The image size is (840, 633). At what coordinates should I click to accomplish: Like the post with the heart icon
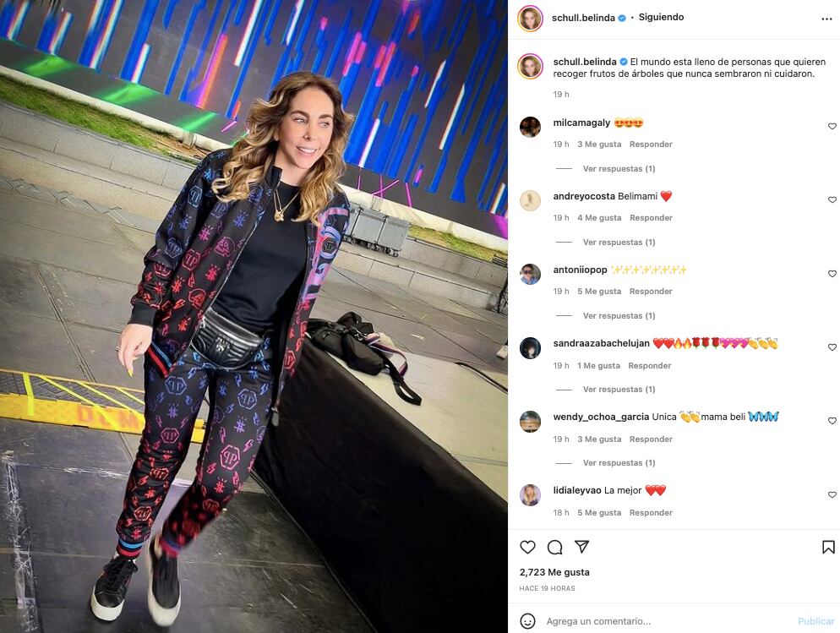[527, 547]
